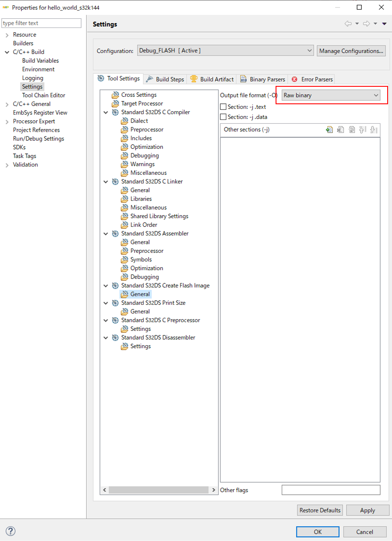The width and height of the screenshot is (392, 541).
Task: Select Tool Chain Editor in left tree
Action: point(44,95)
